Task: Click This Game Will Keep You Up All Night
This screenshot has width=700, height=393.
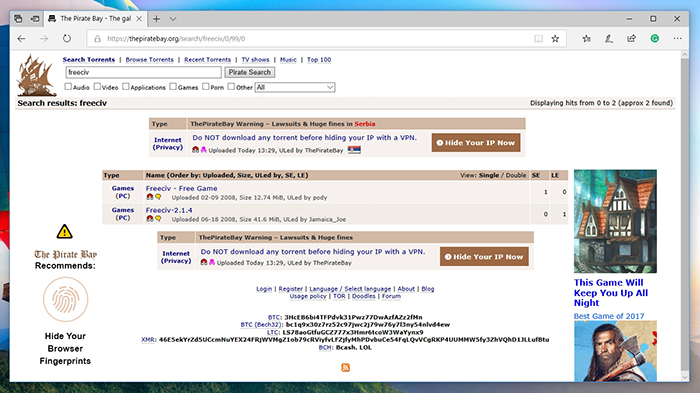Action: coord(611,293)
